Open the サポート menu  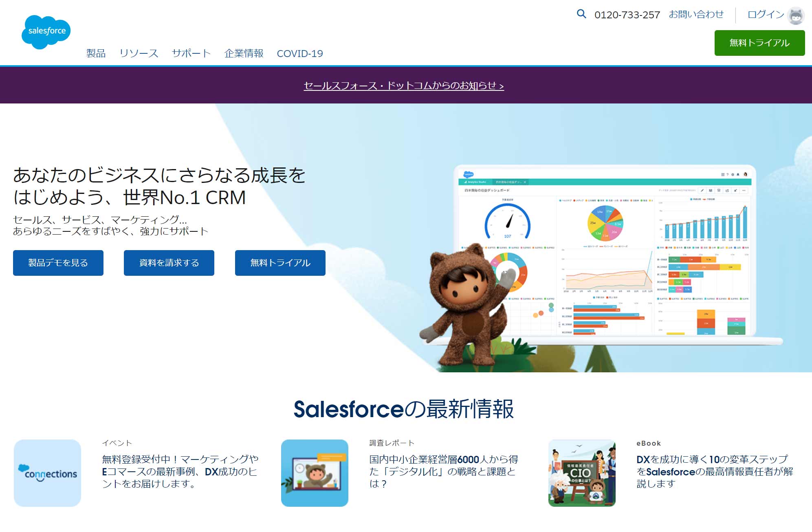(x=191, y=53)
